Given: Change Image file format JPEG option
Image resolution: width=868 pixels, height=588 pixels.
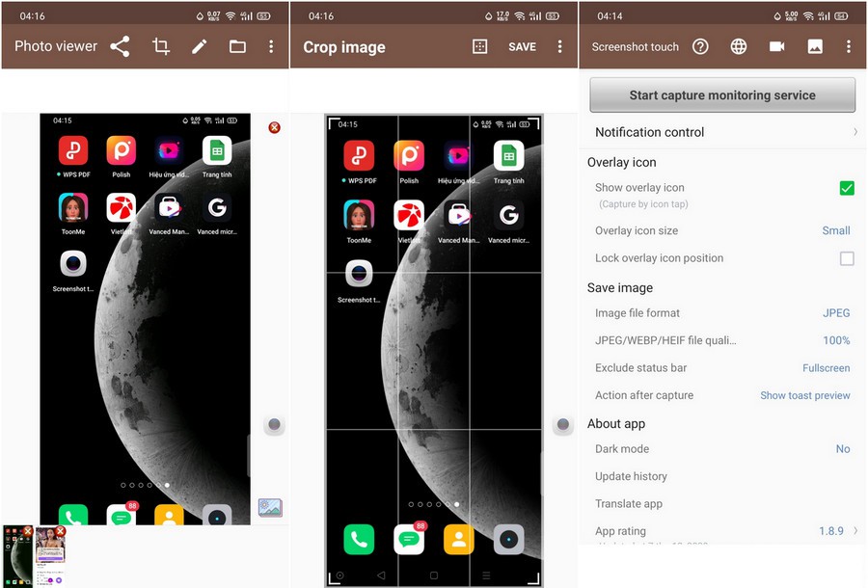Looking at the screenshot, I should (x=835, y=313).
